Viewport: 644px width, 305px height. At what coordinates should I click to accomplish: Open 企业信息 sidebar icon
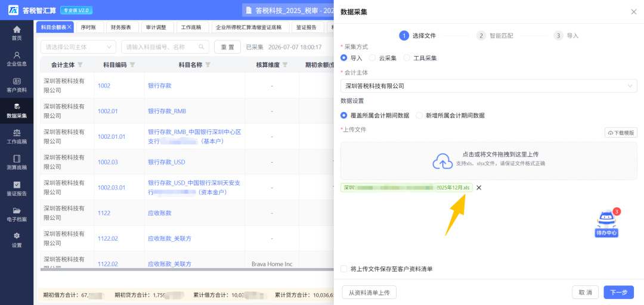17,55
